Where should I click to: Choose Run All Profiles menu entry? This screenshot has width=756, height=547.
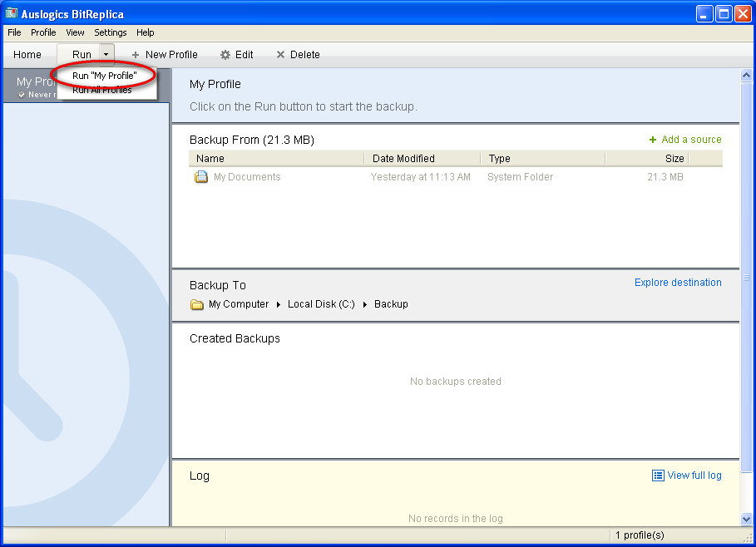tap(102, 90)
